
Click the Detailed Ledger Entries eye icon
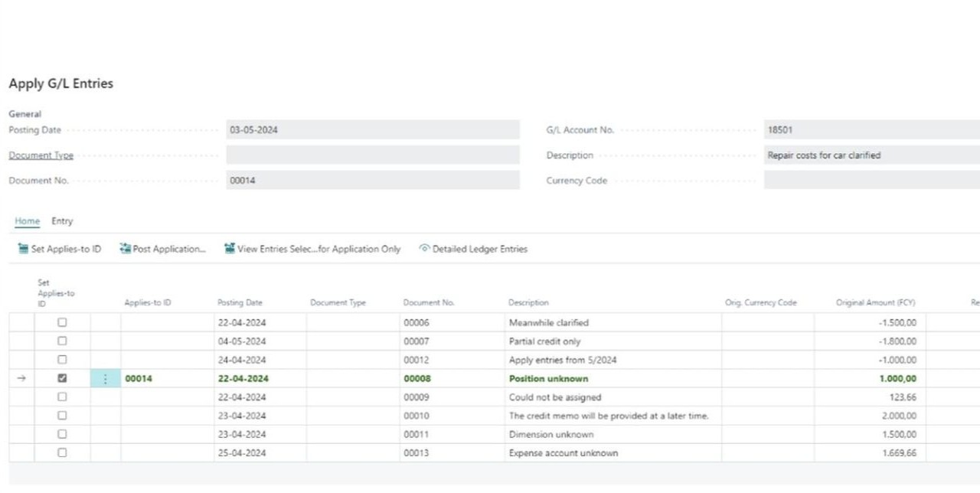tap(424, 249)
